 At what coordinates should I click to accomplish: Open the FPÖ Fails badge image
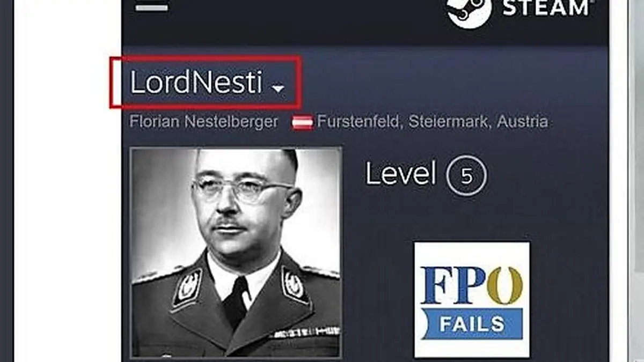coord(472,299)
